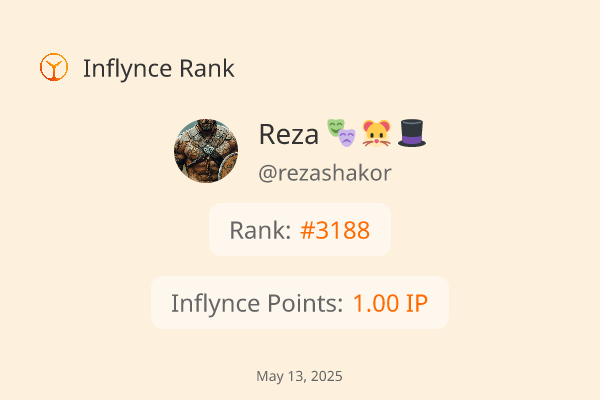Screen dimensions: 600x400
Task: Click the year 2025 in the date
Action: (327, 376)
